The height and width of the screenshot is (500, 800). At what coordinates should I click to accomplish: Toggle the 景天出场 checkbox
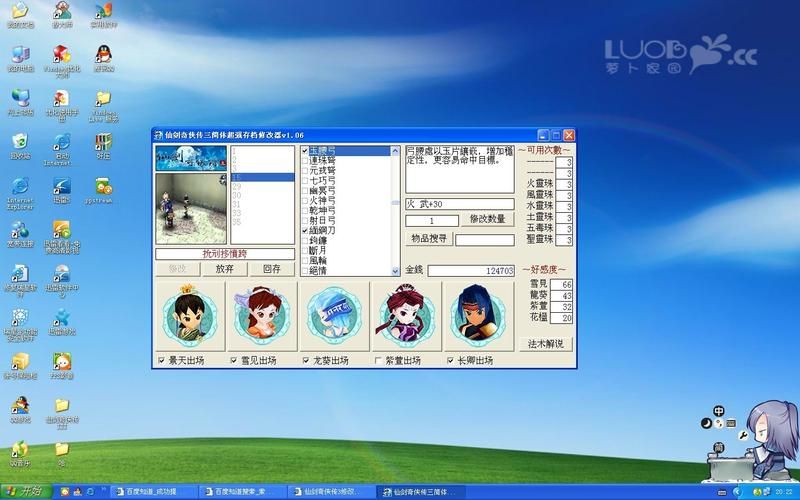click(162, 360)
